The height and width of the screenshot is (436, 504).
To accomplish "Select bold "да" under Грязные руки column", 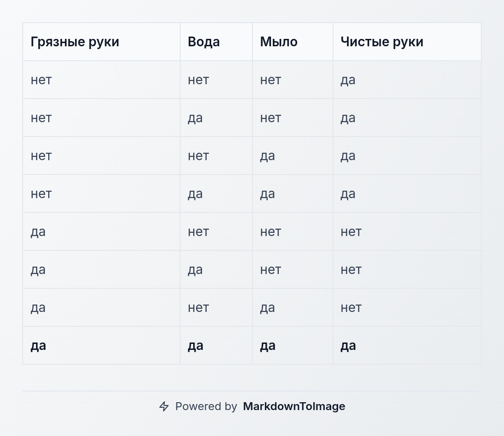I will pos(38,346).
